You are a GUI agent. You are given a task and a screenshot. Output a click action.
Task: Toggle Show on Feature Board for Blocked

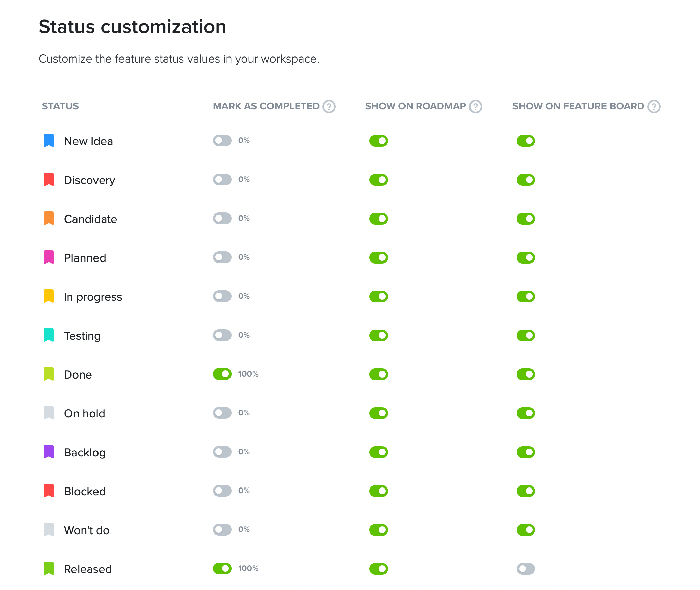526,491
